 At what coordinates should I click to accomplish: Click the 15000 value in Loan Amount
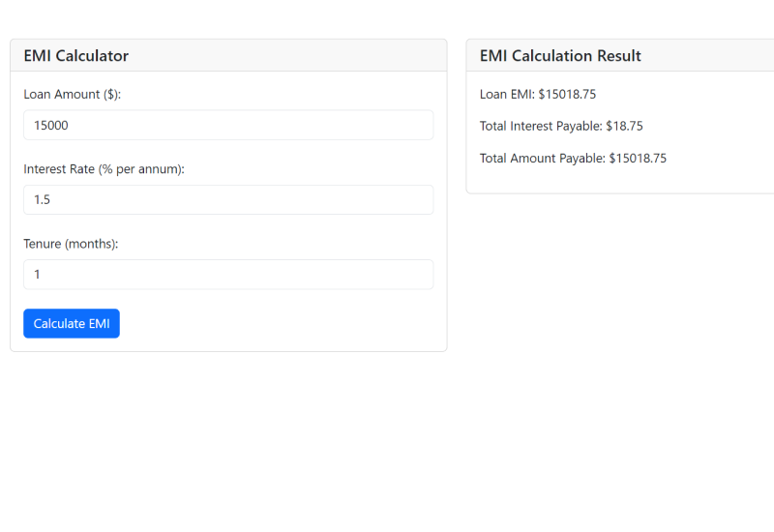click(x=51, y=126)
